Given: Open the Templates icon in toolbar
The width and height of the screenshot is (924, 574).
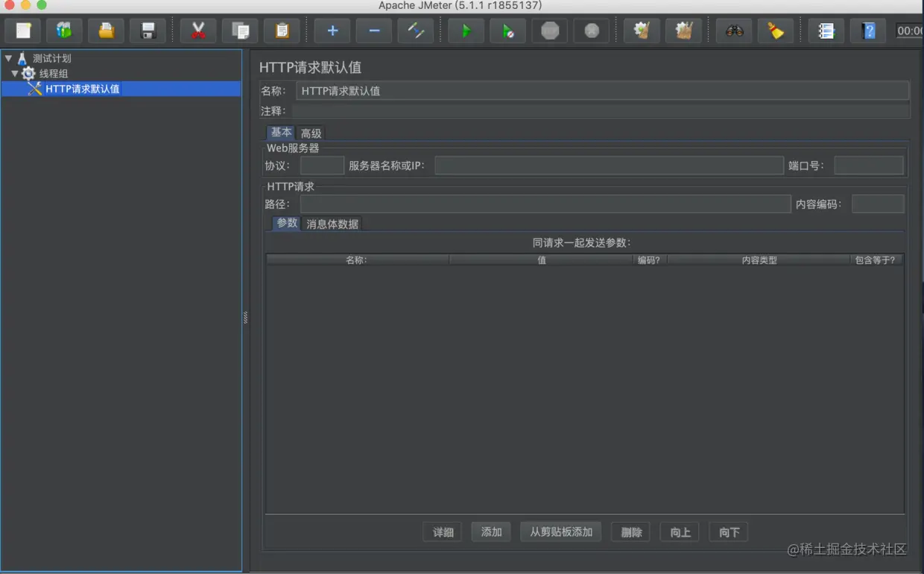Looking at the screenshot, I should point(65,31).
